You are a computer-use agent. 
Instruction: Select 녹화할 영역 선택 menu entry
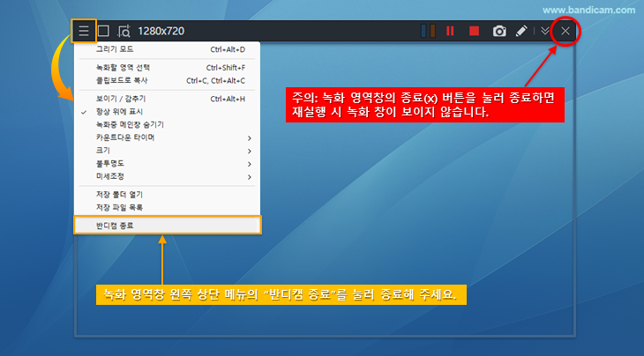tap(167, 68)
